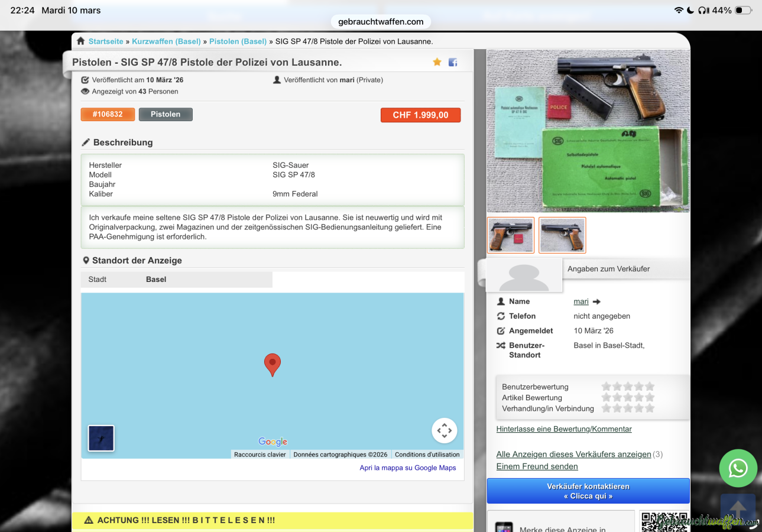Open Pistolen (Basel) breadcrumb link
This screenshot has width=762, height=532.
tap(238, 41)
